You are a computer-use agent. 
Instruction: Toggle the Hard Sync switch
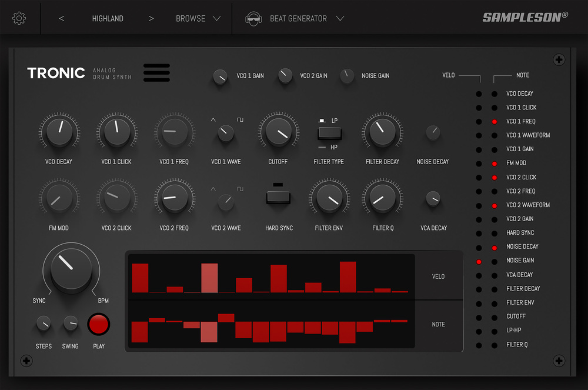[278, 197]
